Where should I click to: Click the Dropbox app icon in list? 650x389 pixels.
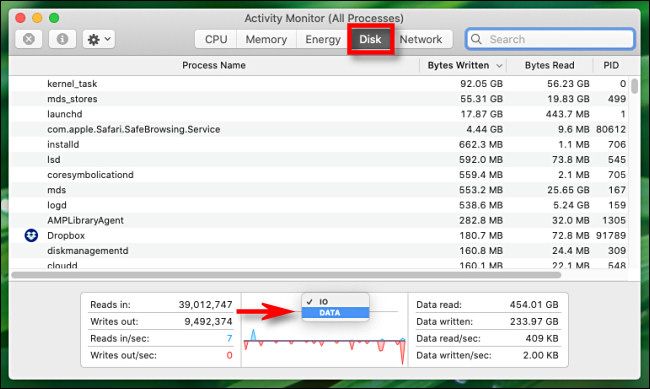click(x=31, y=236)
